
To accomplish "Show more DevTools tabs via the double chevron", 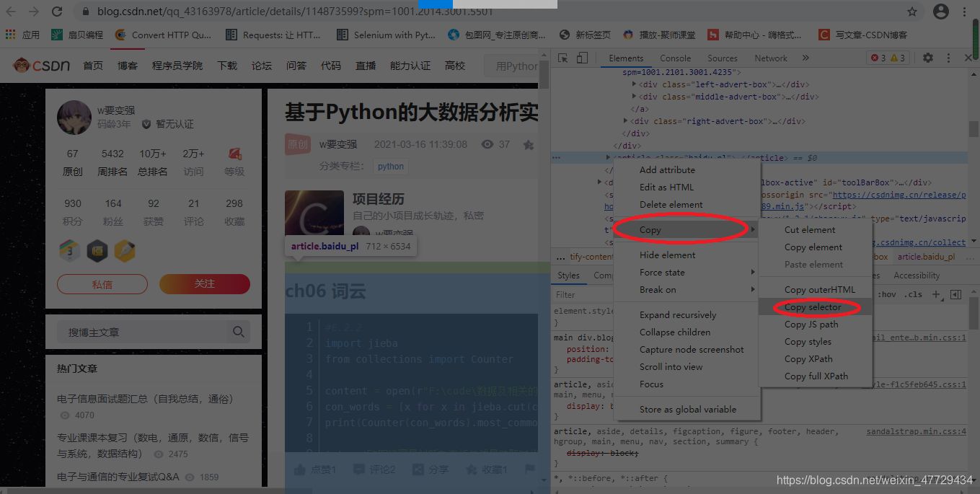I will point(805,58).
